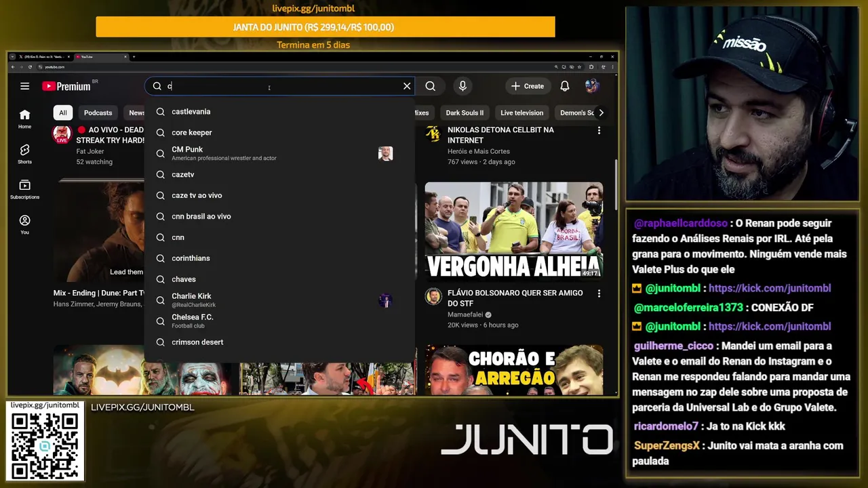
Task: Open the Create button
Action: click(528, 86)
